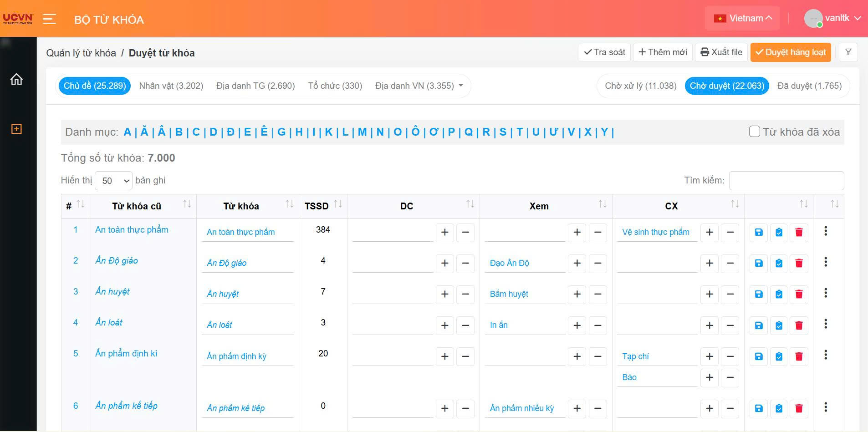Edit the CX field Vệ sinh thực phẩm
This screenshot has width=868, height=432.
pos(657,232)
